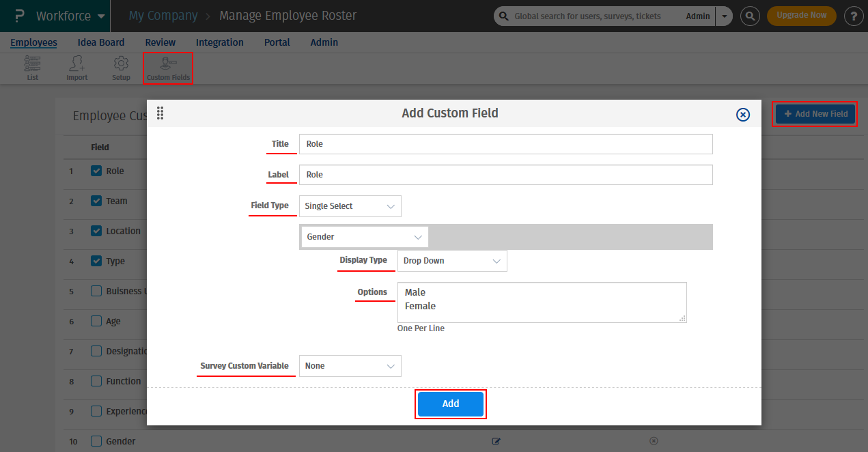Select the List icon in Employees toolbar
This screenshot has height=452, width=868.
31,67
